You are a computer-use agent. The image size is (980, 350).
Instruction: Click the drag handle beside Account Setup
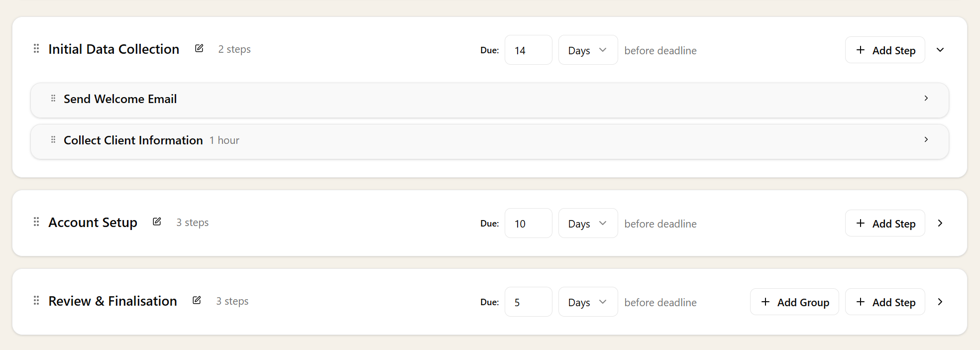click(35, 222)
